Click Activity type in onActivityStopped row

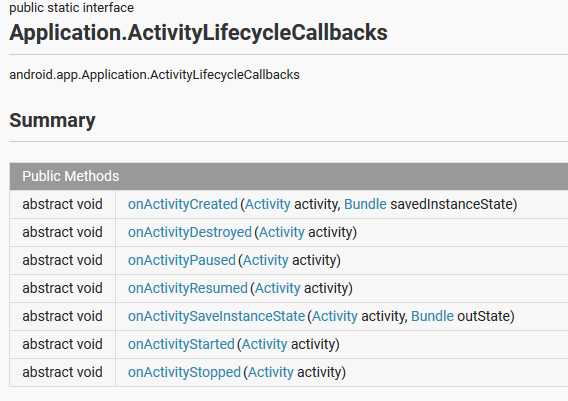[x=271, y=372]
